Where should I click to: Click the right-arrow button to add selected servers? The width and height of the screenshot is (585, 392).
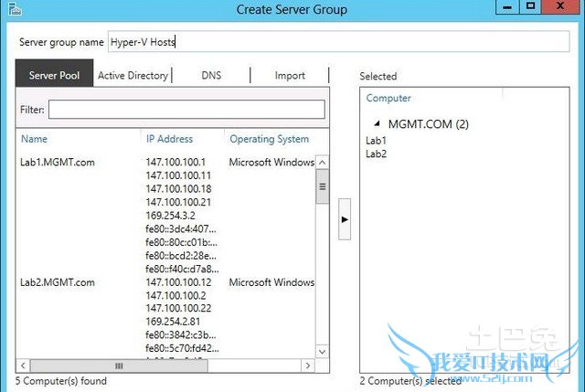345,219
